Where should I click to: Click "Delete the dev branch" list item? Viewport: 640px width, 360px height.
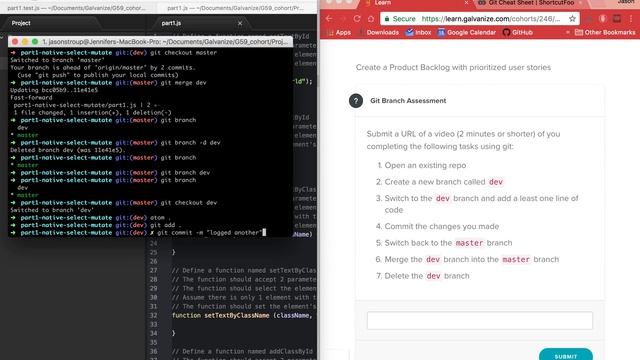(427, 276)
